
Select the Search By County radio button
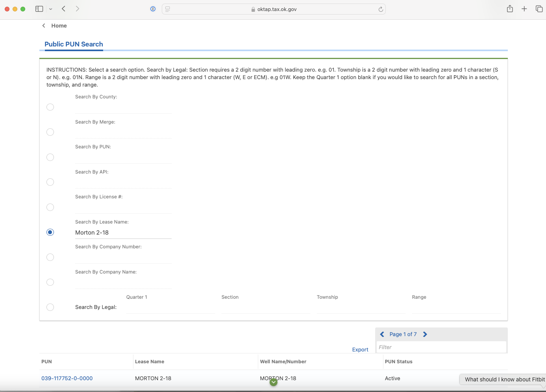50,107
